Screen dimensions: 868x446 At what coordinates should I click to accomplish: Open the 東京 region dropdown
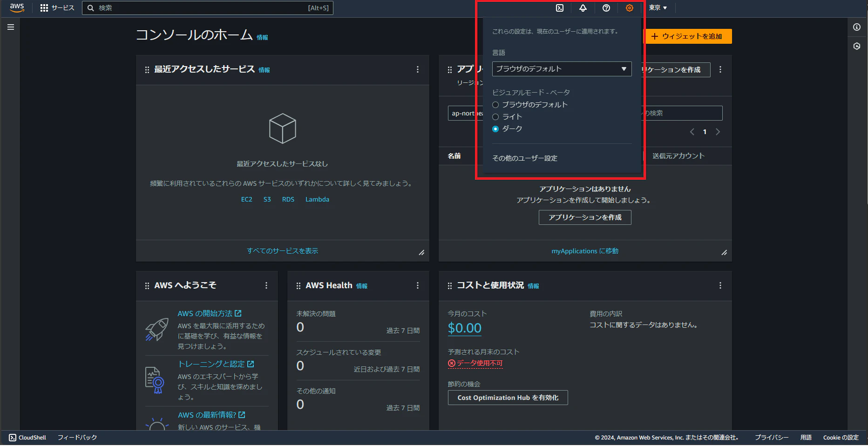pos(657,8)
